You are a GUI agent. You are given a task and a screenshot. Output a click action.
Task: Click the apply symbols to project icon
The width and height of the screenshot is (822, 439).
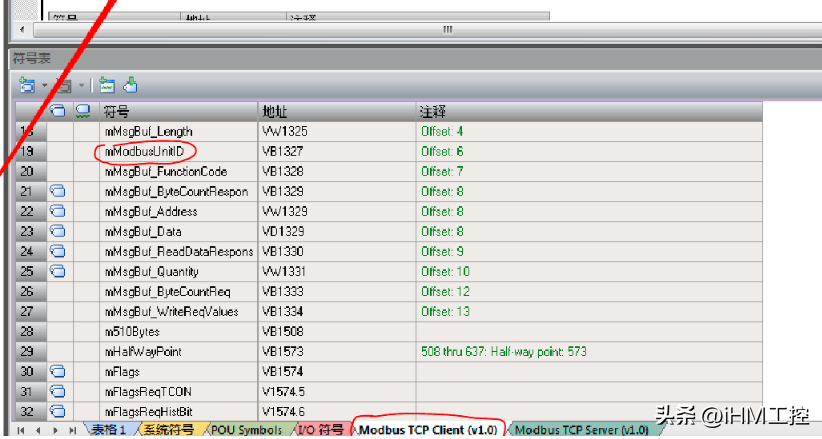tap(130, 86)
